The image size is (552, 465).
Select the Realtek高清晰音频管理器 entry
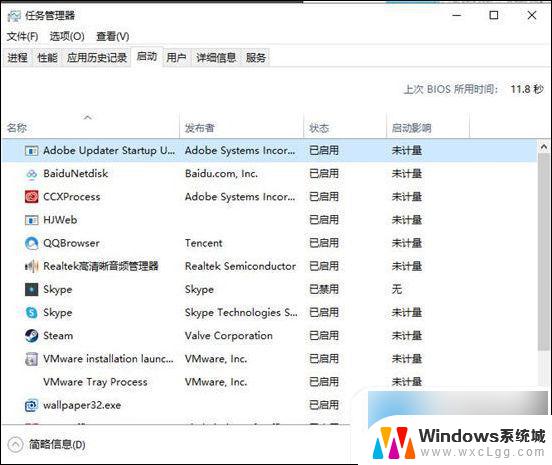tap(101, 266)
